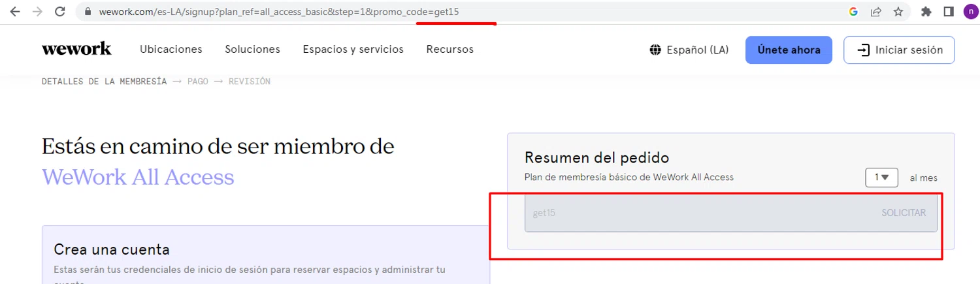The height and width of the screenshot is (284, 980).
Task: Go back with the browser back arrow
Action: point(14,12)
